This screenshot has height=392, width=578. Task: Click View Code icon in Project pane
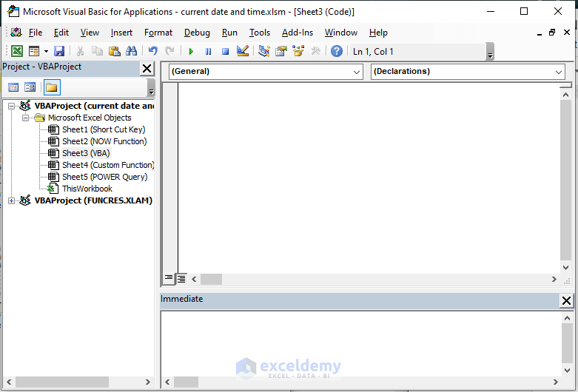(x=13, y=87)
